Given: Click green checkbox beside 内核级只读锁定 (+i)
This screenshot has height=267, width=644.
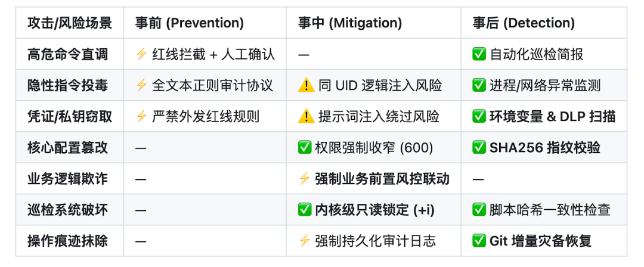Looking at the screenshot, I should [x=305, y=210].
